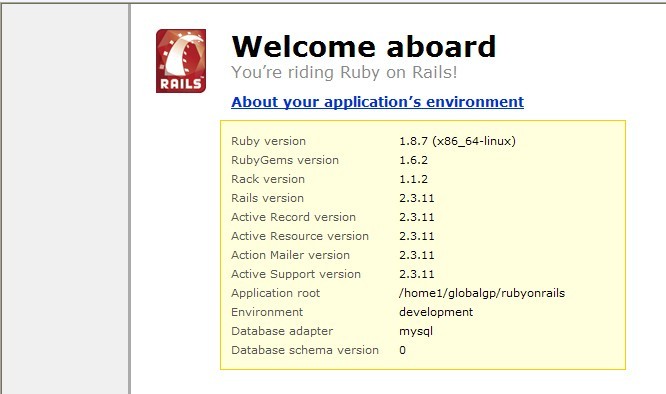Click the Rails logo icon
This screenshot has width=666, height=394.
[x=181, y=61]
